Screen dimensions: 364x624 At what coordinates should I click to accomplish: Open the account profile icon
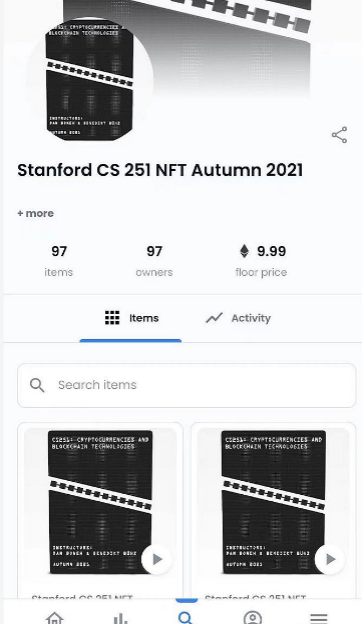(x=252, y=617)
